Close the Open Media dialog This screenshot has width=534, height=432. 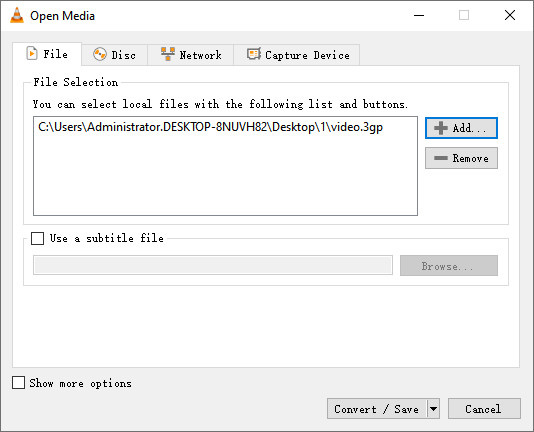pyautogui.click(x=510, y=15)
